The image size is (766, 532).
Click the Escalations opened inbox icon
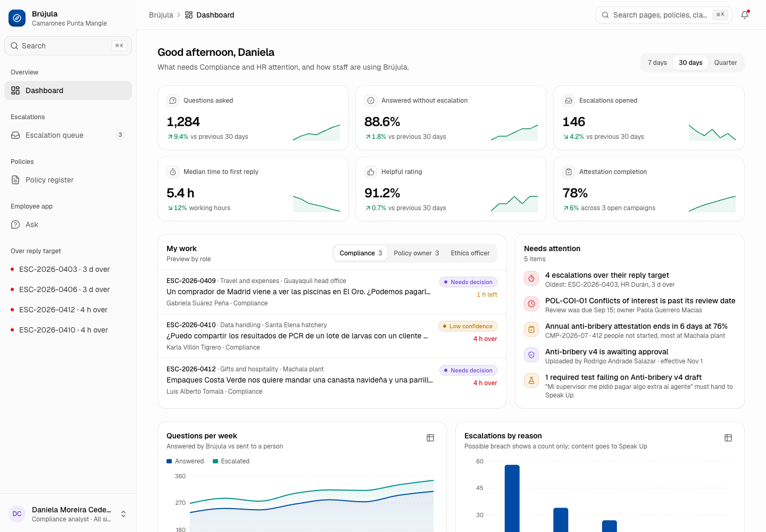coord(569,101)
